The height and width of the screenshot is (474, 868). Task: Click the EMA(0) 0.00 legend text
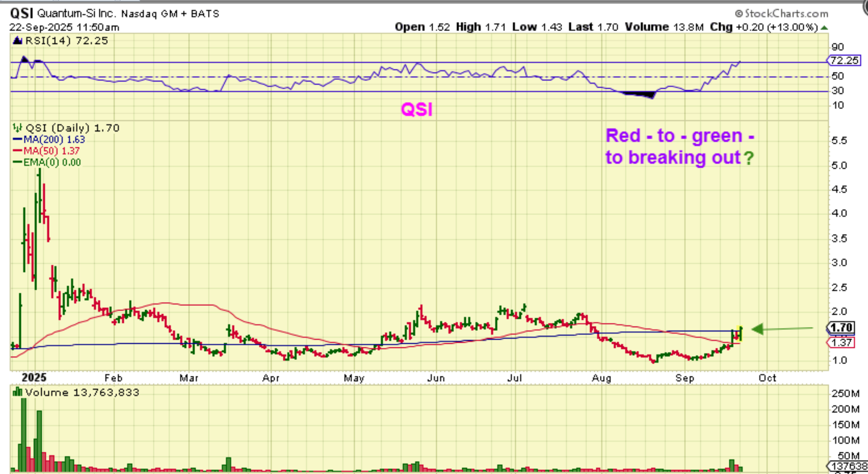(x=52, y=162)
